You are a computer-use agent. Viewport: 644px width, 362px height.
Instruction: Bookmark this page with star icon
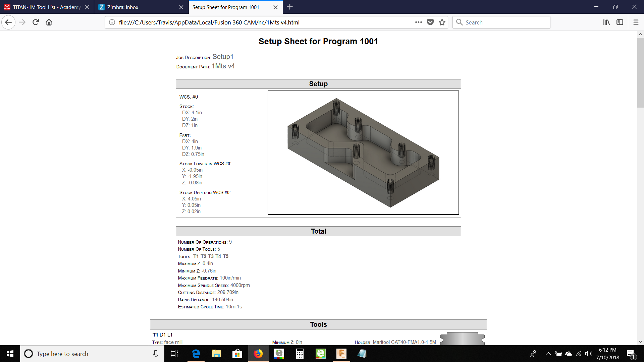point(442,22)
